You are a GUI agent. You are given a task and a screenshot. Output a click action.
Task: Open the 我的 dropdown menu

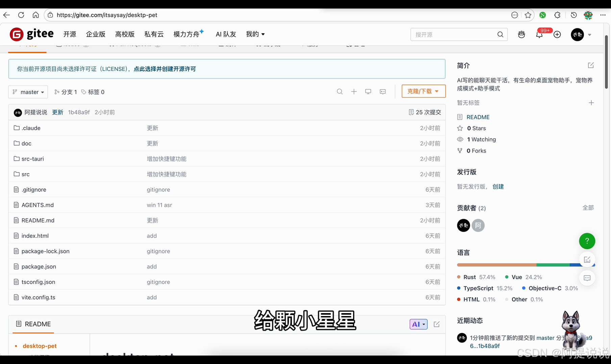[x=255, y=34]
